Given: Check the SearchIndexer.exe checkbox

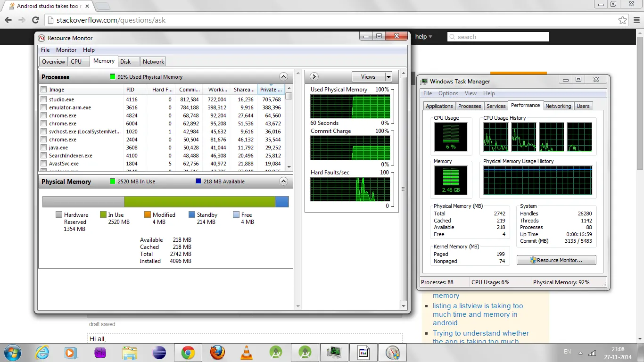Looking at the screenshot, I should pyautogui.click(x=44, y=156).
